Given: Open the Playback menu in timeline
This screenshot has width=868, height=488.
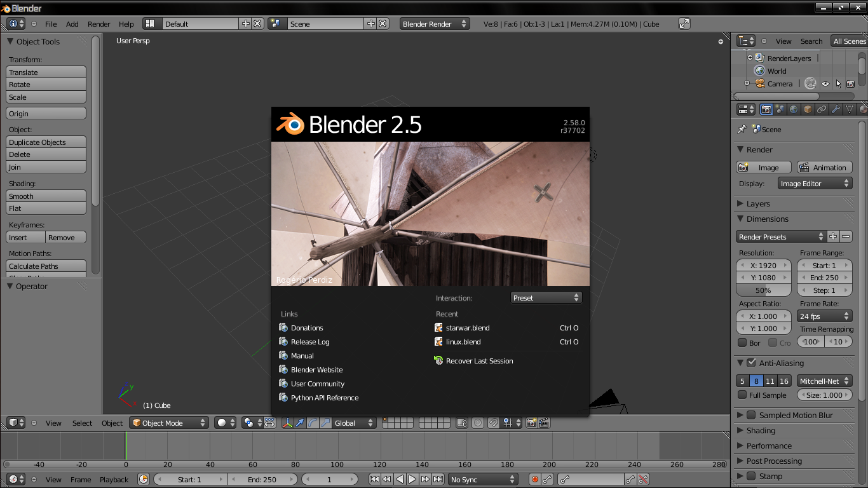Looking at the screenshot, I should point(114,480).
